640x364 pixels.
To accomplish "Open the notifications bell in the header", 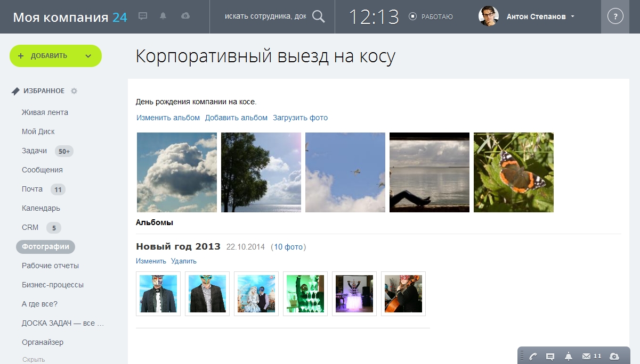I will click(x=164, y=16).
